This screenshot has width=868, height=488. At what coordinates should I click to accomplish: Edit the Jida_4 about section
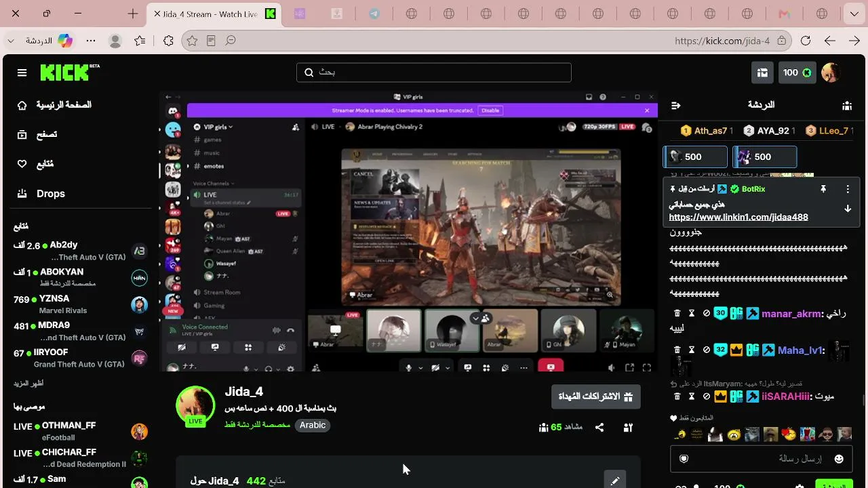(x=615, y=481)
